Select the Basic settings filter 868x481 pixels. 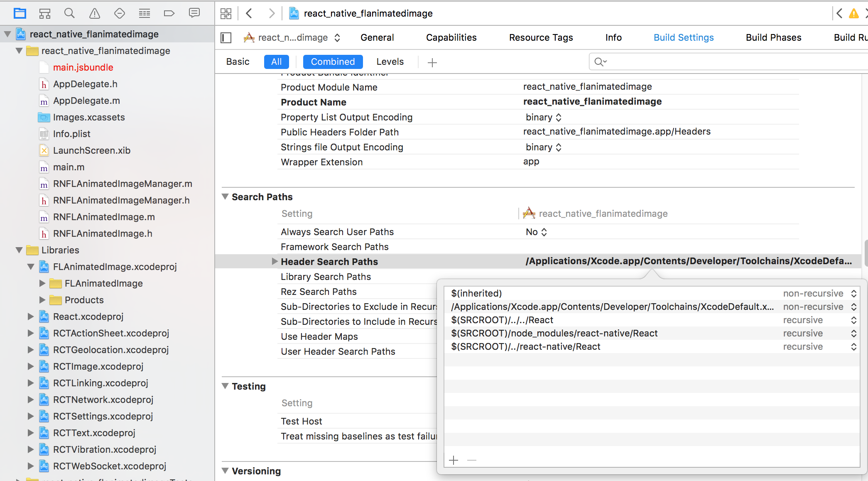tap(238, 62)
